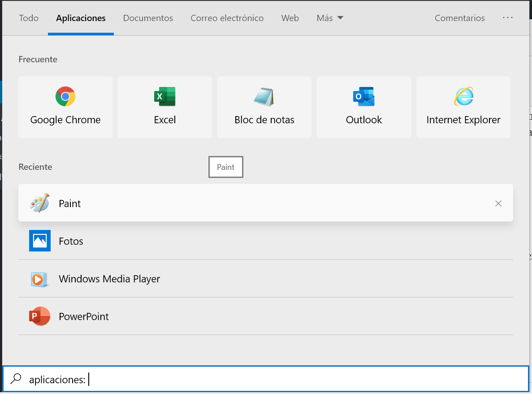Click the Fotos text label

pos(71,241)
